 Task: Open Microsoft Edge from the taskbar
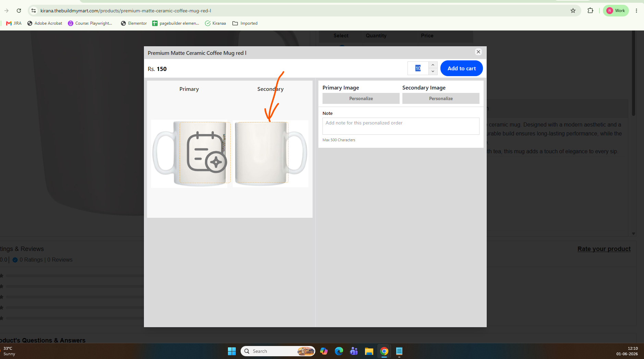339,351
